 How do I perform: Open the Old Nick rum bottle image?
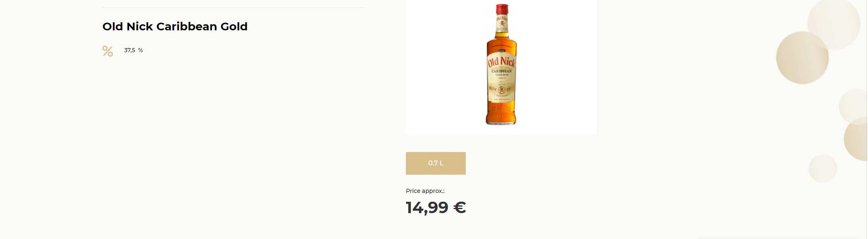[x=501, y=65]
